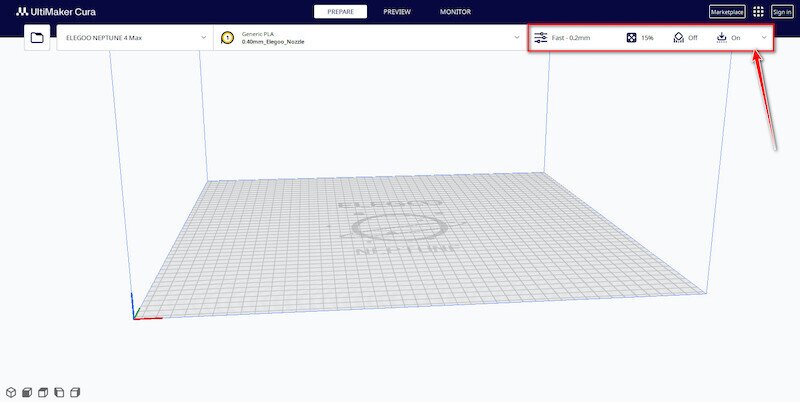Click the 0.40mm_Elegoo_Nozzle label
This screenshot has width=800, height=402.
click(273, 42)
